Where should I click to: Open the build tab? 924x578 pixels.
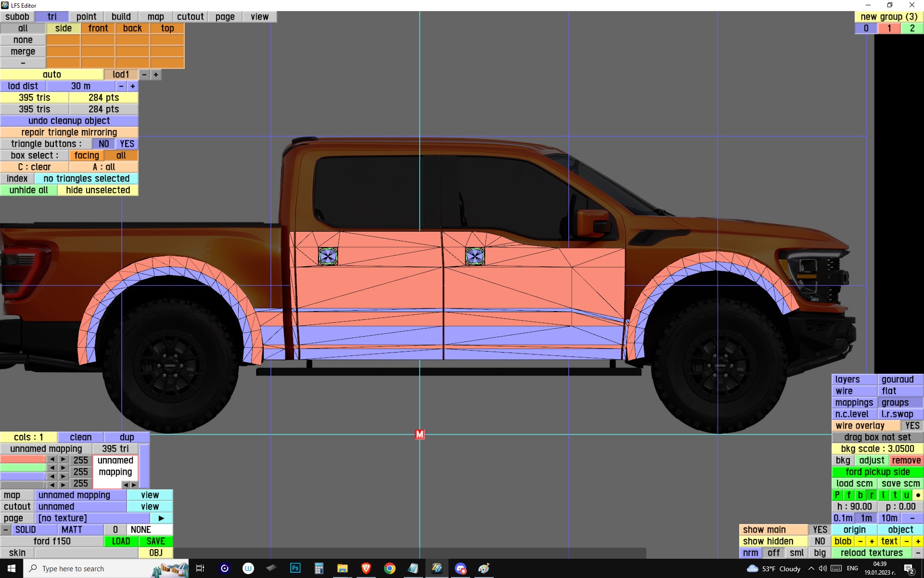(x=121, y=17)
